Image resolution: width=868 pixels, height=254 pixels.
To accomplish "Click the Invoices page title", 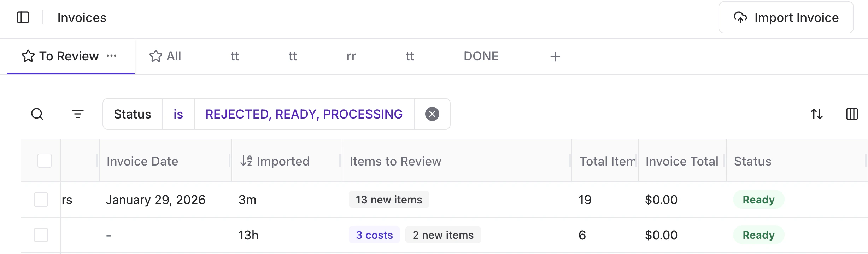I will tap(82, 17).
